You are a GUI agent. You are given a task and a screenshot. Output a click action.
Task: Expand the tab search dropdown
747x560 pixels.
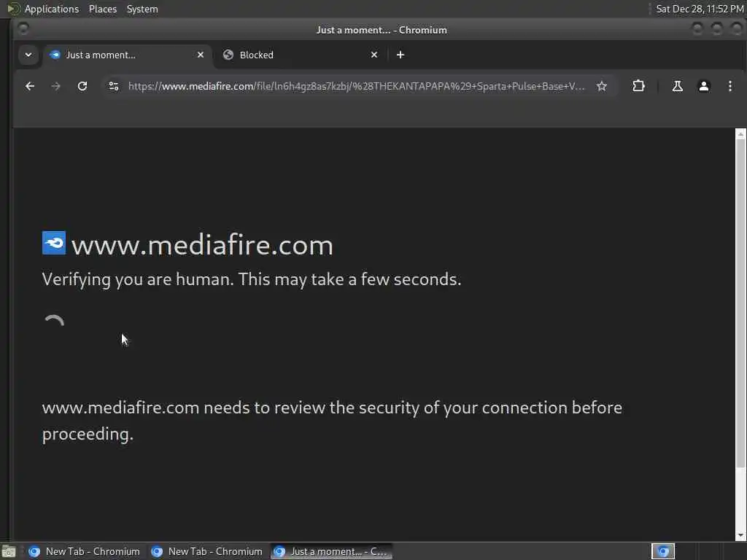tap(28, 55)
